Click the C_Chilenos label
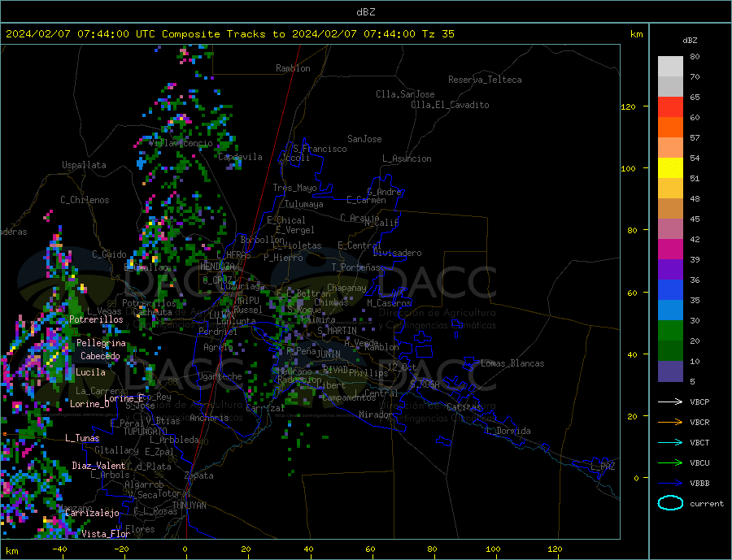The image size is (732, 560). 85,200
